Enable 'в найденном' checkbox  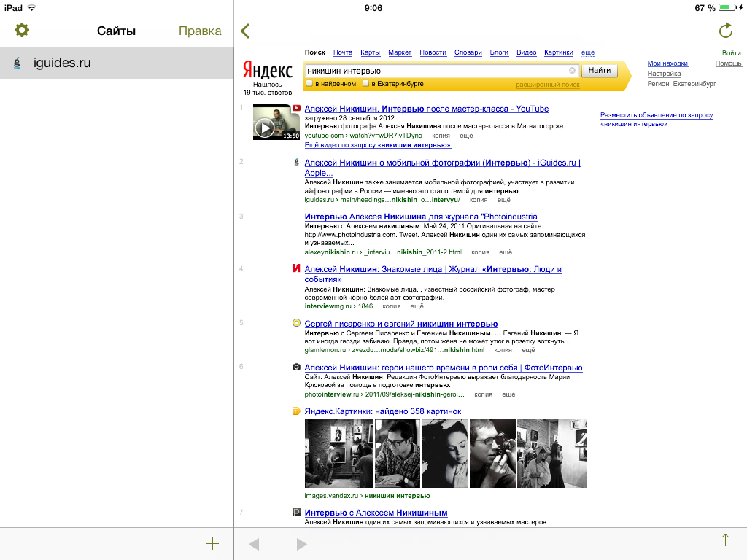309,84
